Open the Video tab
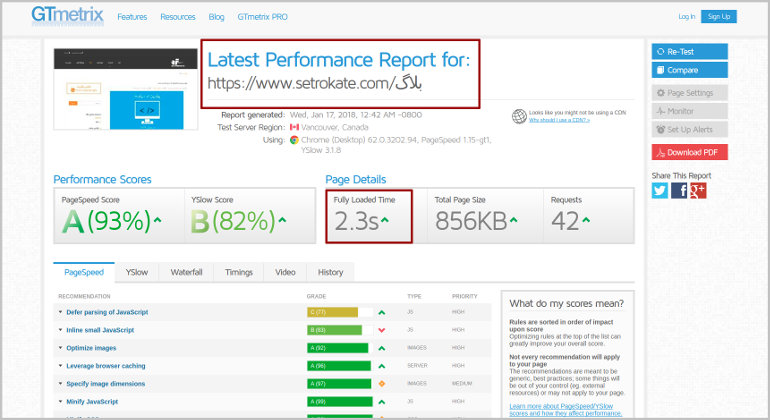Viewport: 770px width, 420px height. click(x=285, y=272)
